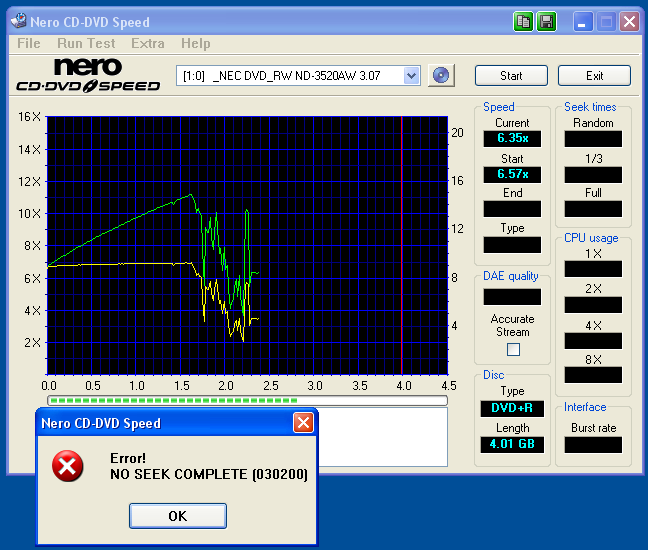Viewport: 648px width, 550px height.
Task: Open the Extra menu
Action: 148,43
